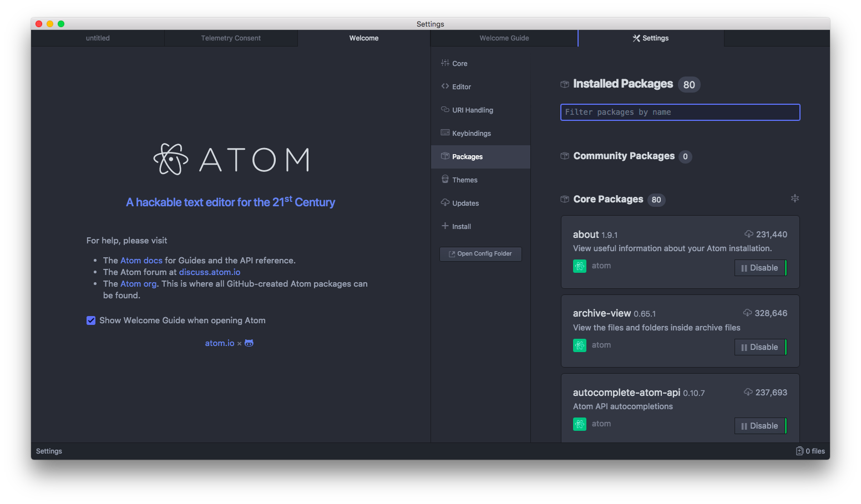Viewport: 861px width, 504px height.
Task: Click Settings label in status bar
Action: [49, 451]
